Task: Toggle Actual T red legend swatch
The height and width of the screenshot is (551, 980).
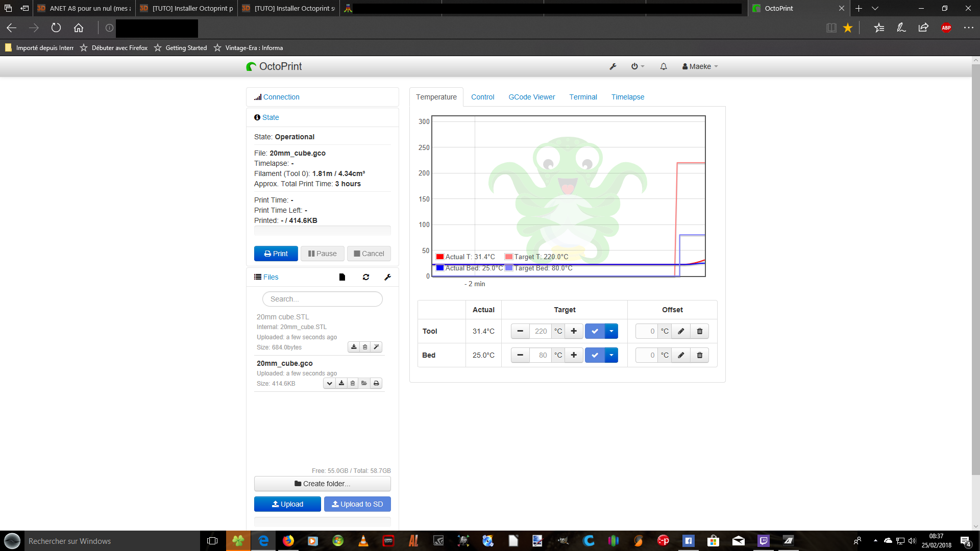Action: click(x=440, y=257)
